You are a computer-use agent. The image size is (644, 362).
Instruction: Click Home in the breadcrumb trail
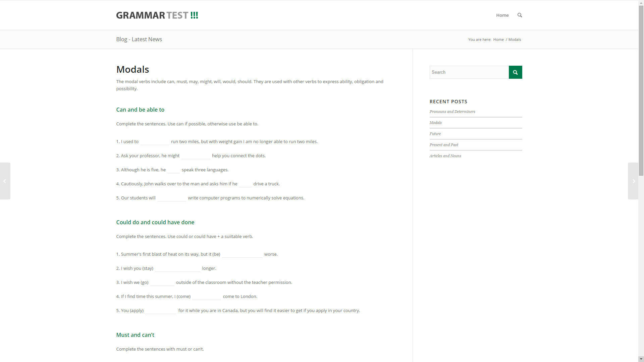tap(498, 40)
